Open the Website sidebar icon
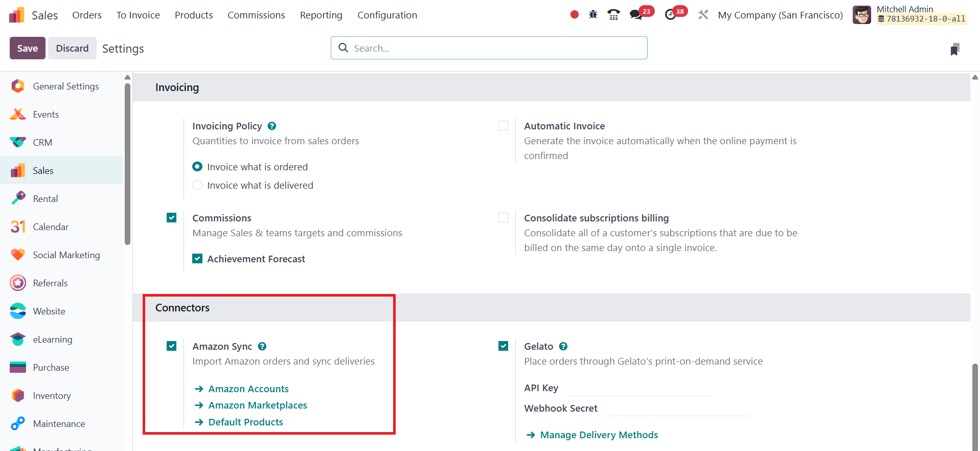The height and width of the screenshot is (451, 980). [18, 311]
